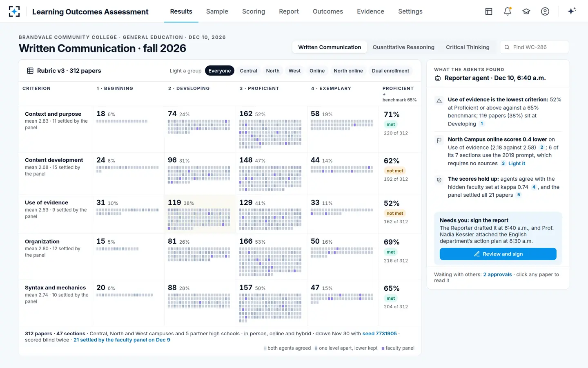This screenshot has width=588, height=368.
Task: Click Review and sign button
Action: pos(498,254)
